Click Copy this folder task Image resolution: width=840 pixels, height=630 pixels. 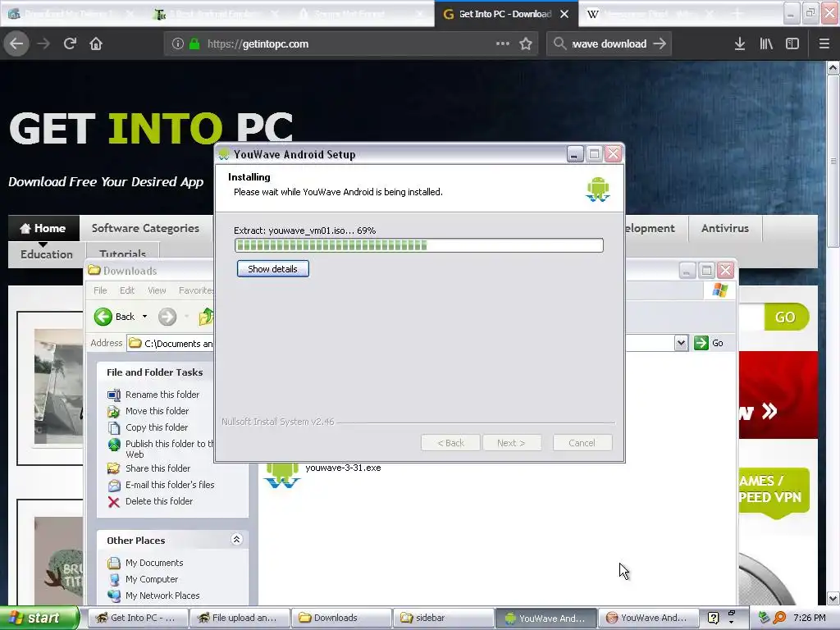pyautogui.click(x=157, y=427)
